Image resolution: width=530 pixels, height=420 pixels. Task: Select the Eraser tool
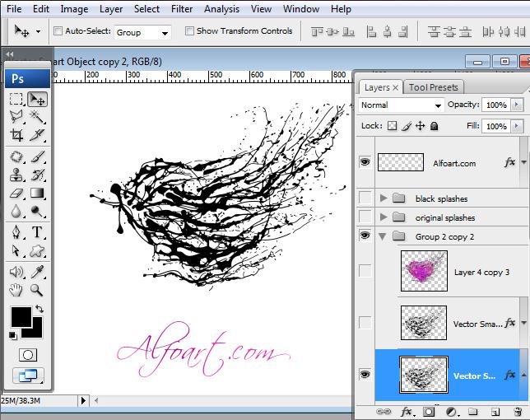coord(16,193)
